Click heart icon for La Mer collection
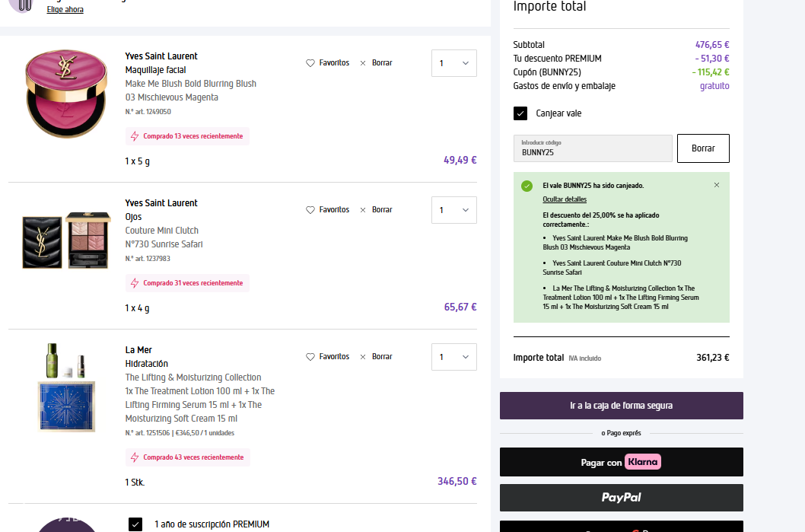The image size is (805, 532). (x=310, y=357)
